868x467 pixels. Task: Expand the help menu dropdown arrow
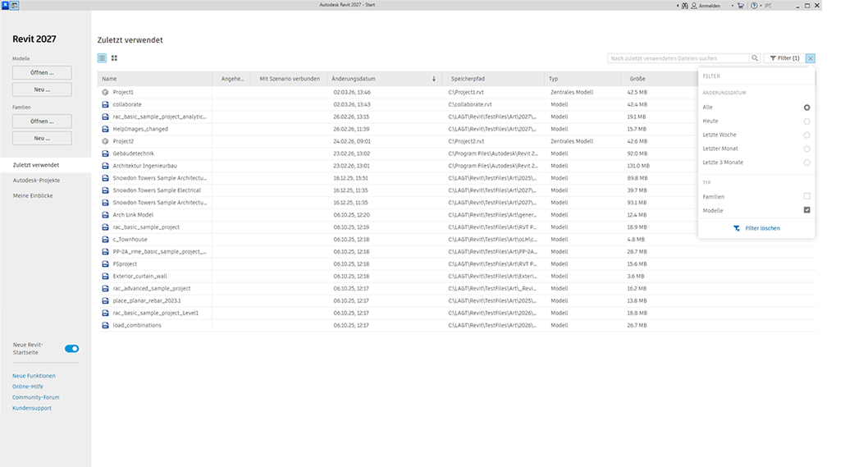[761, 6]
